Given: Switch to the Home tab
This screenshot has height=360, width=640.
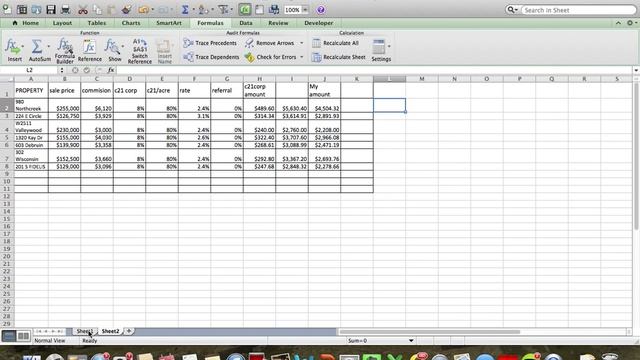Looking at the screenshot, I should click(x=26, y=23).
